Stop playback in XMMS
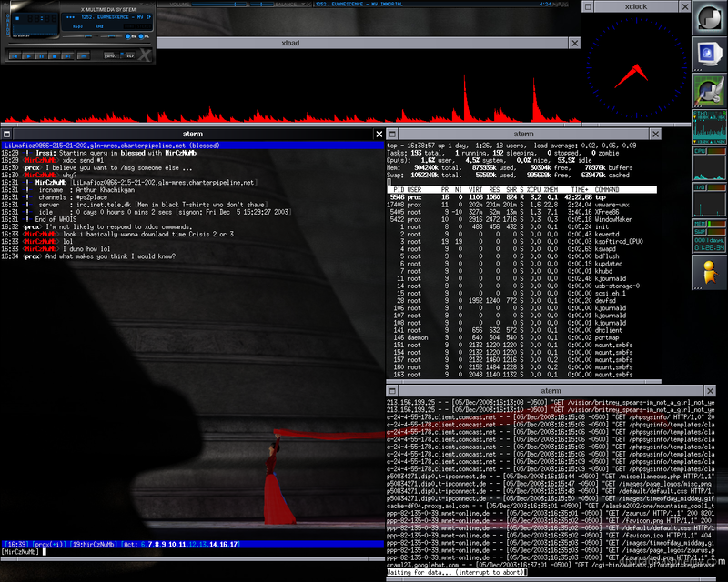 click(x=55, y=56)
